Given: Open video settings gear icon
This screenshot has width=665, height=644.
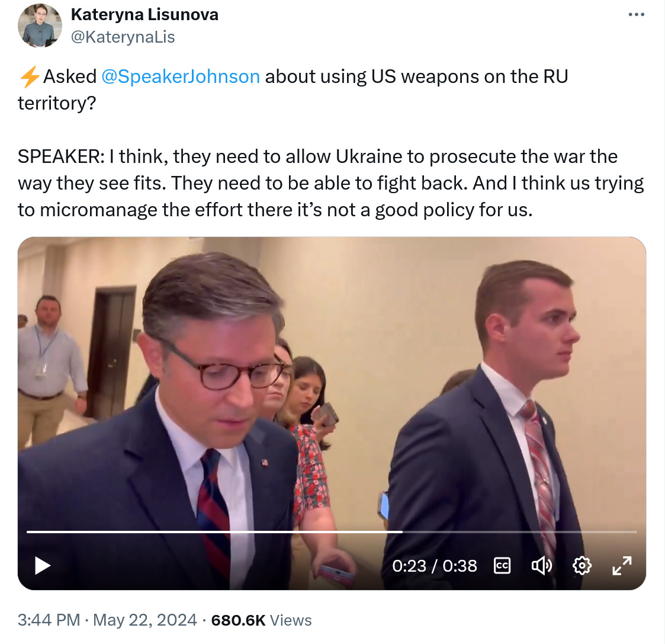Looking at the screenshot, I should (x=582, y=566).
